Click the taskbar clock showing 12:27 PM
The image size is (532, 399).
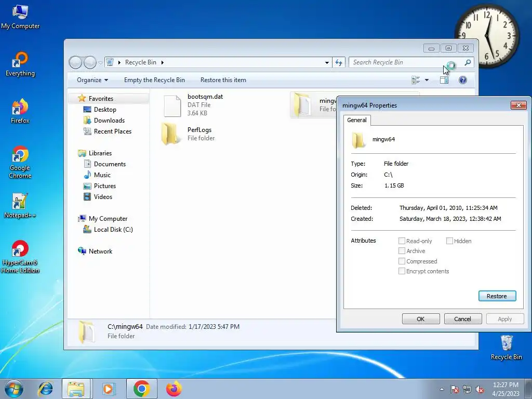pos(506,389)
